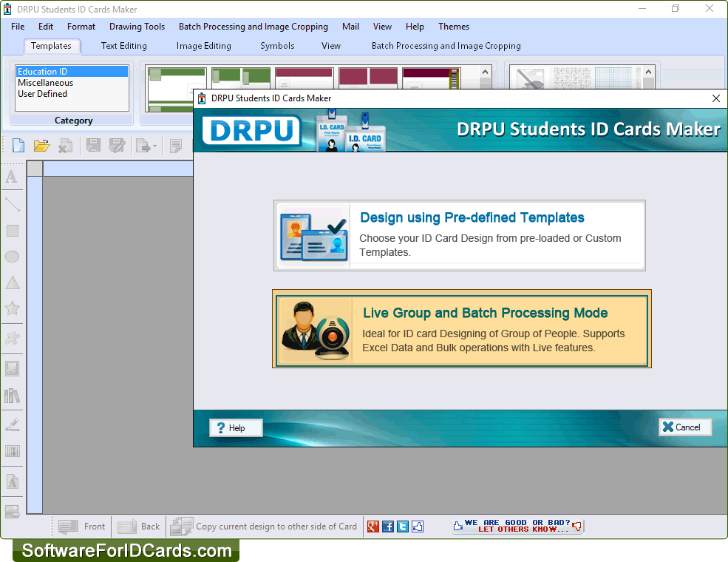Switch to the Batch Processing ribbon tab
The height and width of the screenshot is (562, 728).
coord(446,46)
